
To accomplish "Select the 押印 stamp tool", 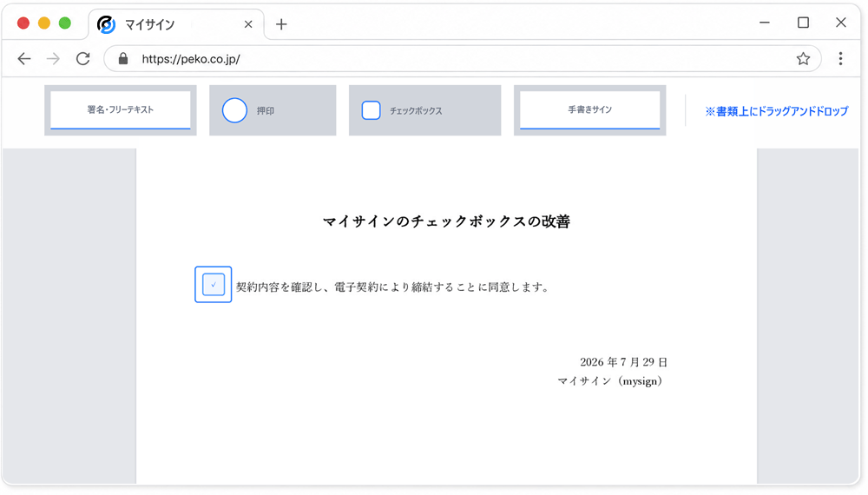I will point(273,110).
